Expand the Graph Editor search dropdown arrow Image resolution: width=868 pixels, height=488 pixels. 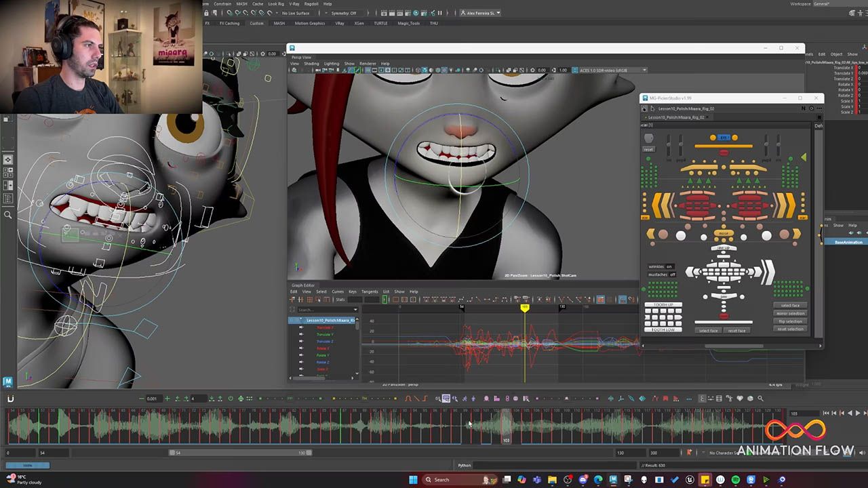[x=355, y=310]
